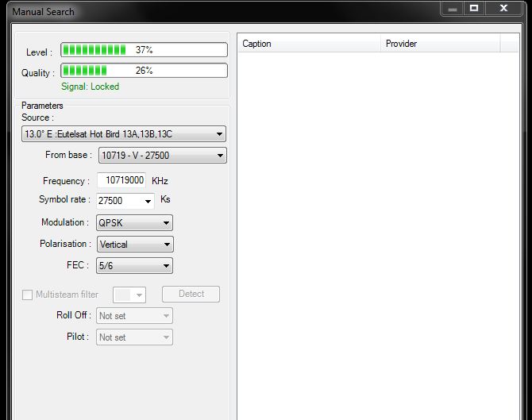Image resolution: width=532 pixels, height=420 pixels.
Task: Expand the Polarisation dropdown set to Vertical
Action: (134, 245)
